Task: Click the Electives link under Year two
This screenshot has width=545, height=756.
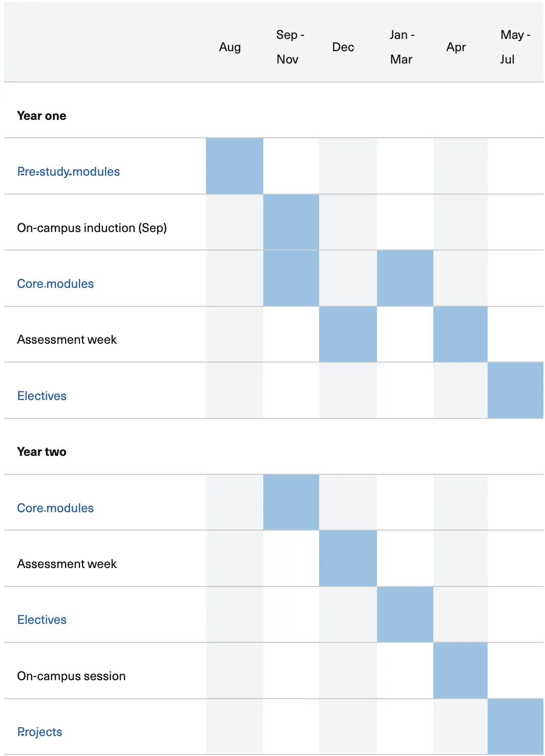Action: click(42, 620)
